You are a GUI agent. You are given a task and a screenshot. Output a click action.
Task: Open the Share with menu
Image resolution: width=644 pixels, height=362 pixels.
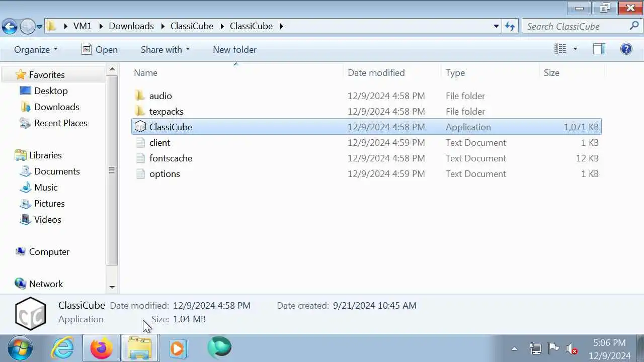[x=165, y=49]
